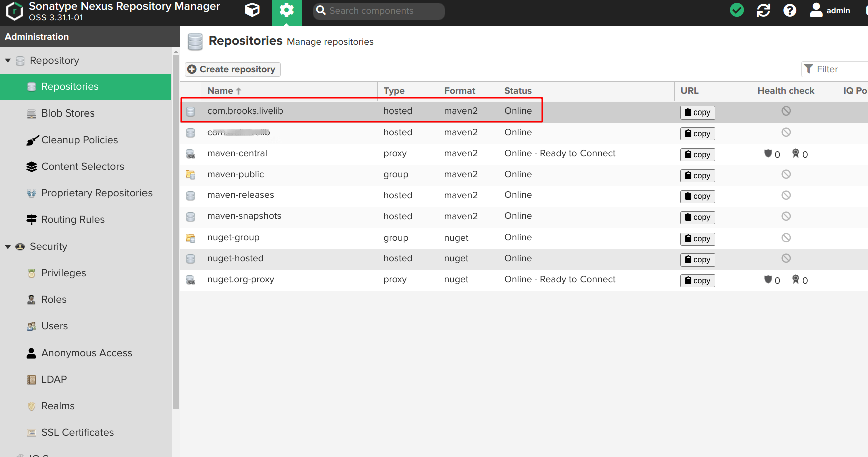Screen dimensions: 868x457
Task: Select Repositories in the sidebar
Action: click(x=85, y=87)
